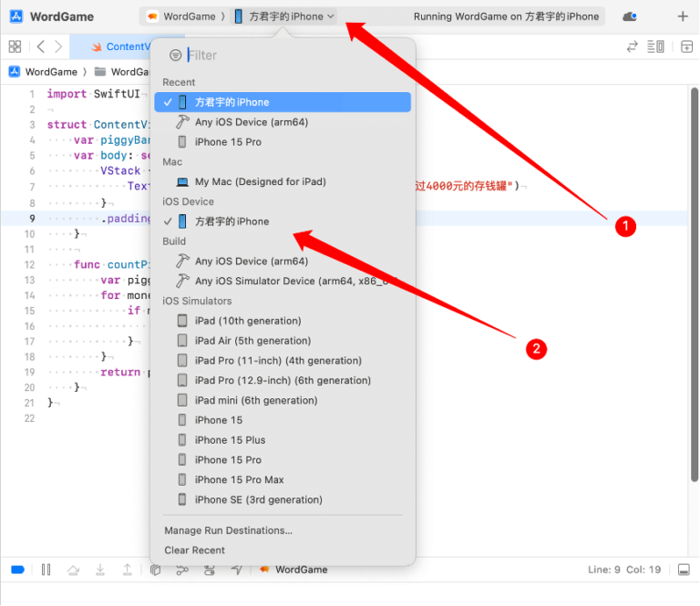This screenshot has height=606, width=700.
Task: Toggle breakpoints activation in debug bar
Action: coord(18,570)
